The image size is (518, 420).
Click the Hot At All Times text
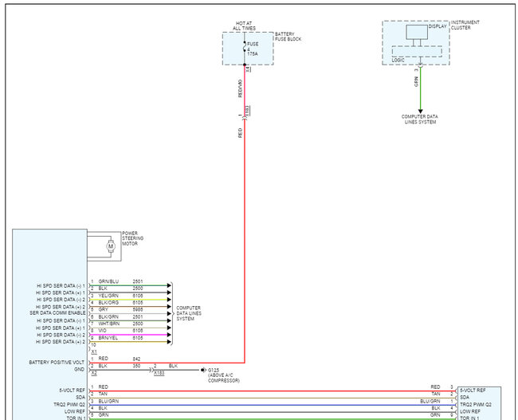244,26
